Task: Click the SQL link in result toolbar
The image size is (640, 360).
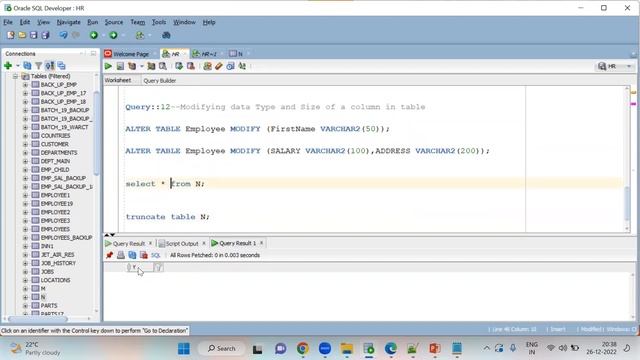Action: point(156,255)
